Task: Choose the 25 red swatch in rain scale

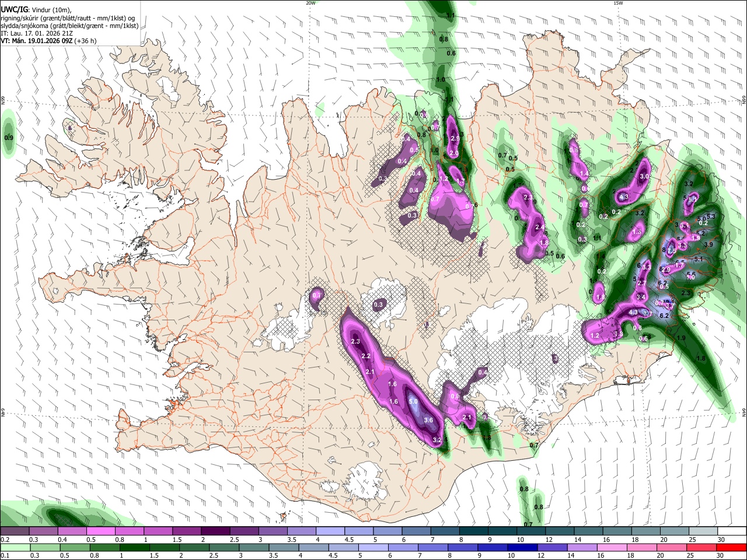Action: 701,547
